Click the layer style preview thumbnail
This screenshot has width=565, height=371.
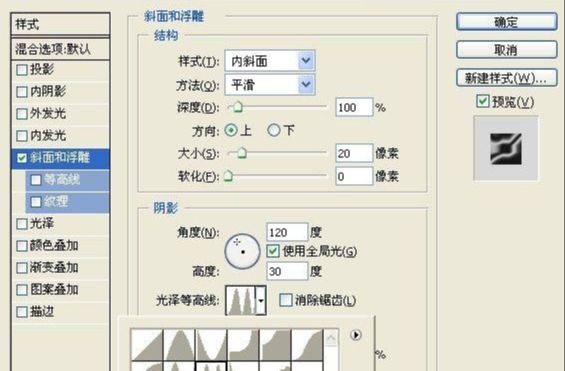pyautogui.click(x=506, y=148)
